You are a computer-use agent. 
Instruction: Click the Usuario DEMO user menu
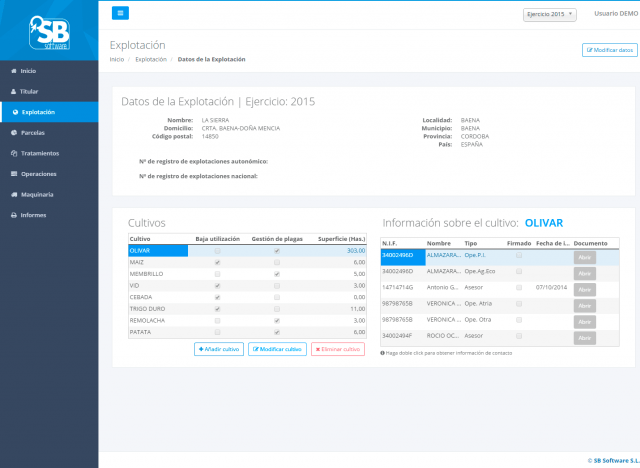(614, 14)
